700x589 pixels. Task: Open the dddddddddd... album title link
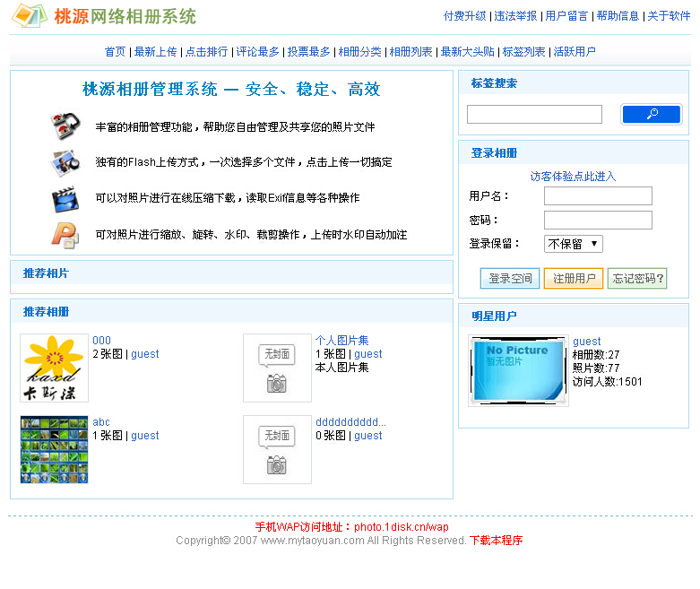[x=350, y=422]
